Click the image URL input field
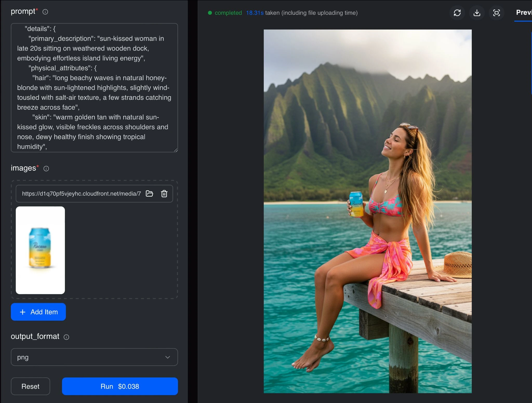This screenshot has width=532, height=403. coord(81,194)
